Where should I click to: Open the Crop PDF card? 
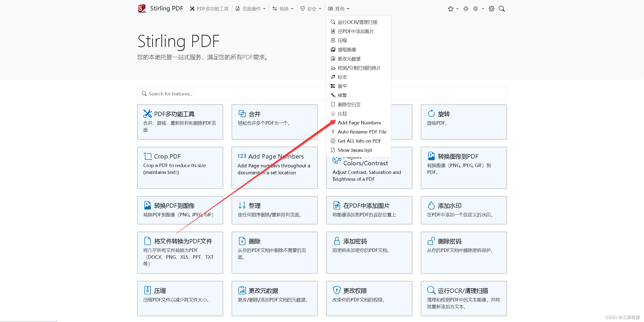coord(180,168)
